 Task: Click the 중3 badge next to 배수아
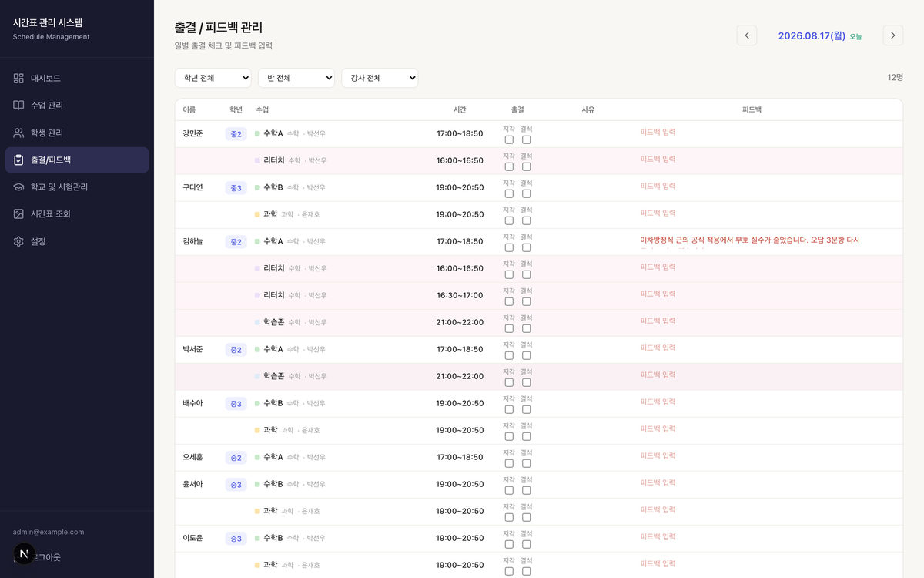click(236, 404)
